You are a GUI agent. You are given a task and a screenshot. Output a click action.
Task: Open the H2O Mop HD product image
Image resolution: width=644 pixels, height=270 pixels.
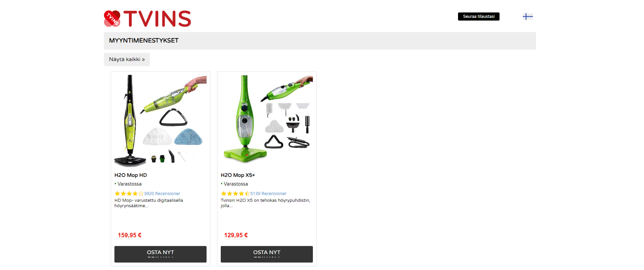click(x=160, y=121)
